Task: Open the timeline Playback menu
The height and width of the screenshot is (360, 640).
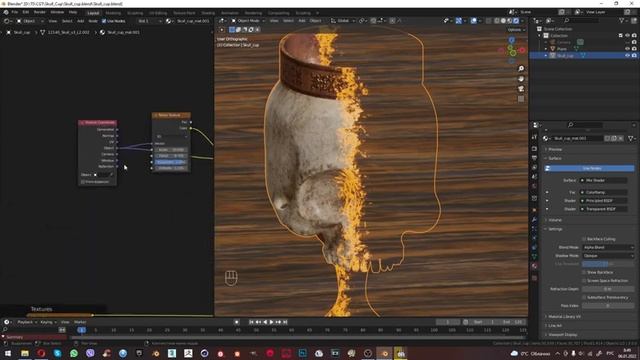Action: click(27, 322)
